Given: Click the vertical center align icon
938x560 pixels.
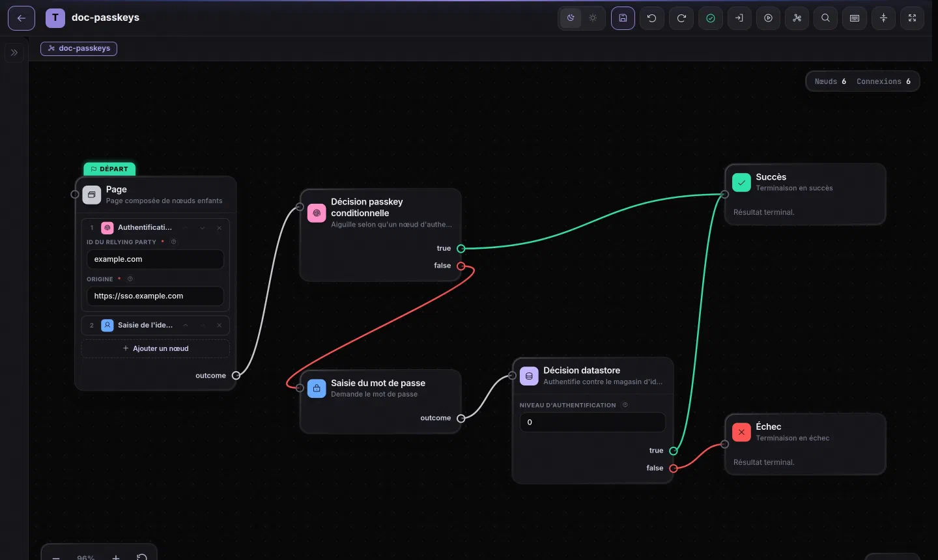Looking at the screenshot, I should click(884, 18).
